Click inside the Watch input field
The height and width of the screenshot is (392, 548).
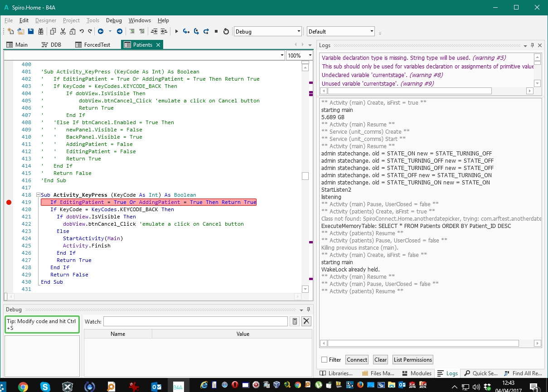click(195, 321)
